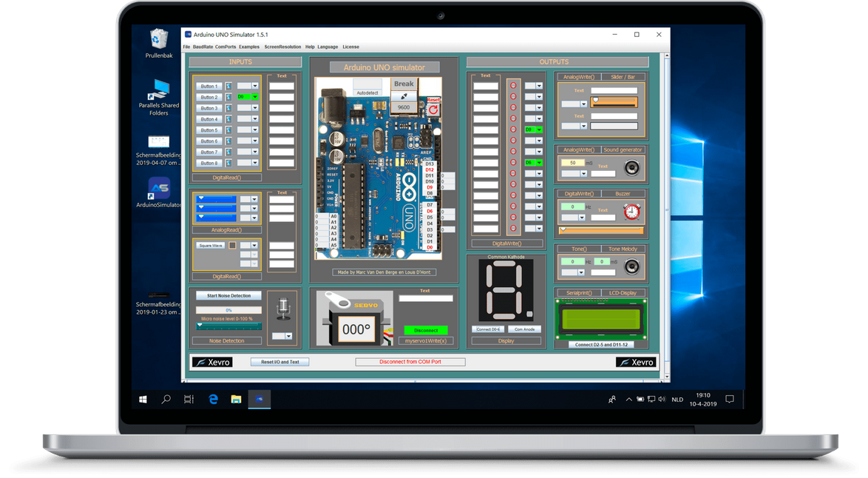This screenshot has width=868, height=478.
Task: Click the orange slider below the Buzzer
Action: coord(601,230)
